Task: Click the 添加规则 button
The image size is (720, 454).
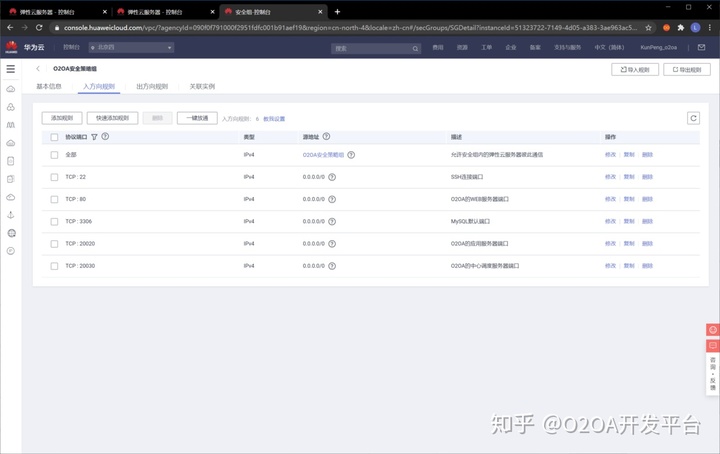Action: (62, 118)
